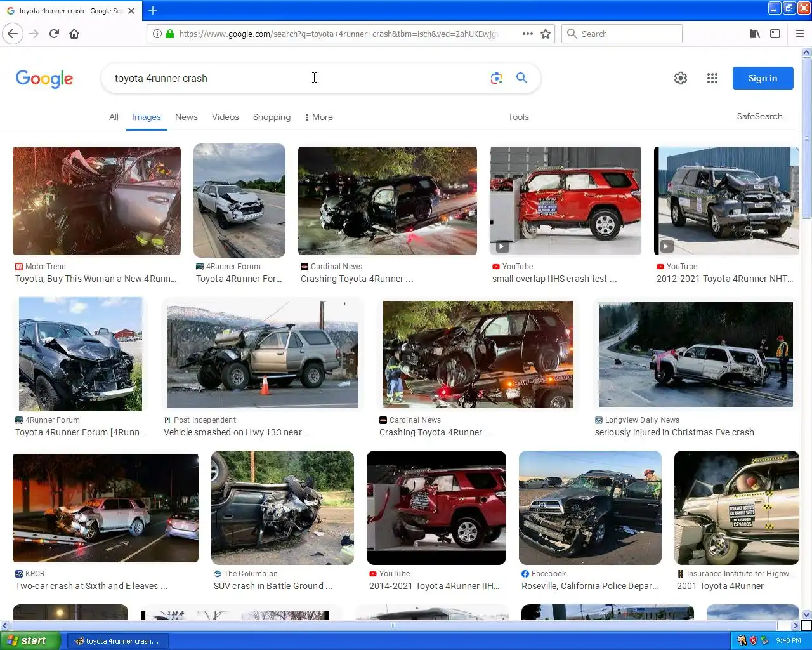The width and height of the screenshot is (812, 650).
Task: Open the Videos tab
Action: (225, 117)
